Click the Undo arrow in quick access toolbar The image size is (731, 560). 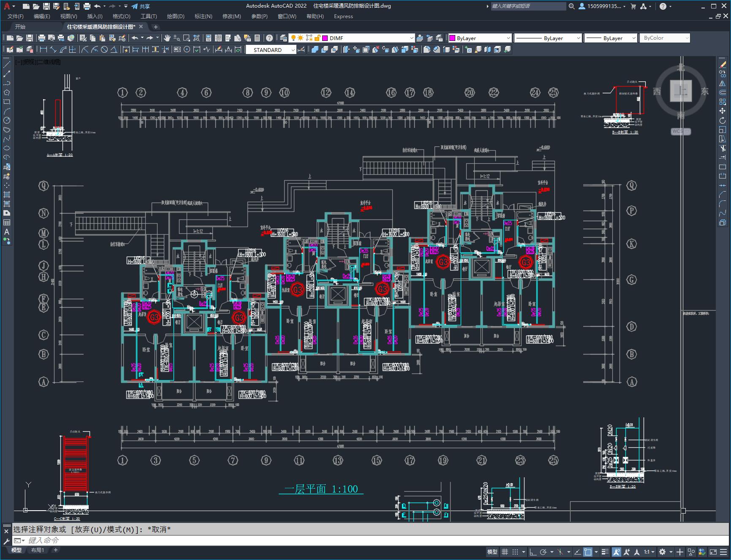tap(98, 6)
